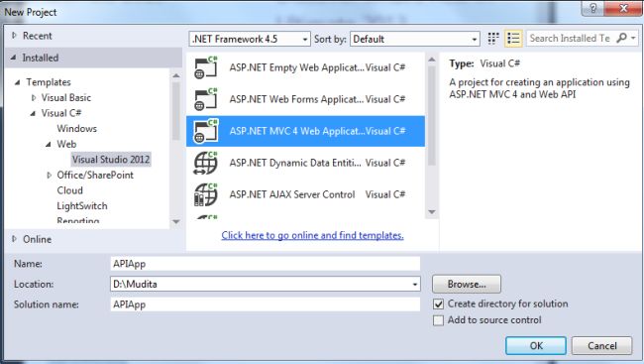The width and height of the screenshot is (644, 364).
Task: Open the help question mark button
Action: point(592,8)
